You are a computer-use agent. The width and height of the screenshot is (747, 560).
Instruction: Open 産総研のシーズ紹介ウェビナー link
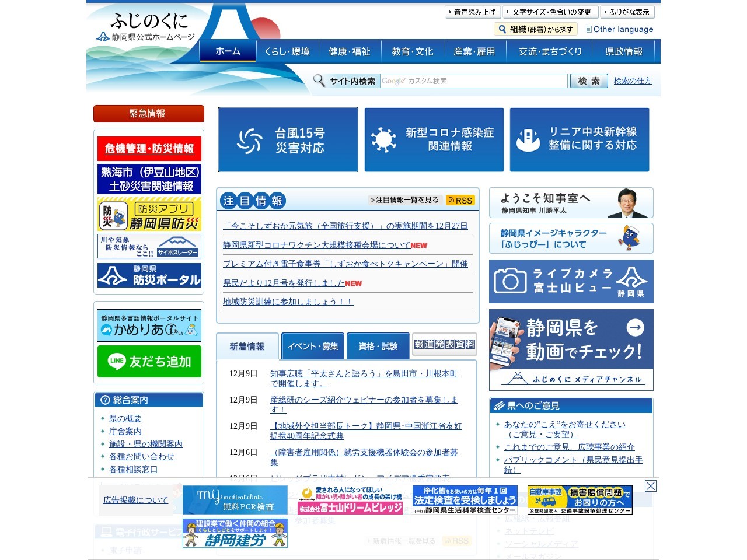[x=364, y=404]
